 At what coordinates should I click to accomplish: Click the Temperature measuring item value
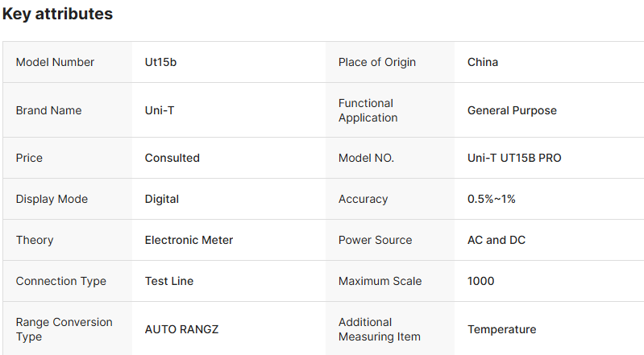pyautogui.click(x=501, y=329)
